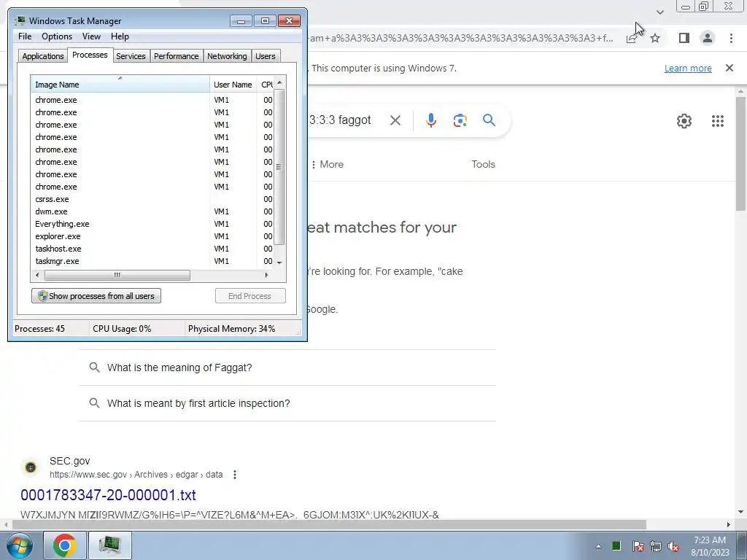Clear the Google search box text
Screen dimensions: 747x560
395,120
